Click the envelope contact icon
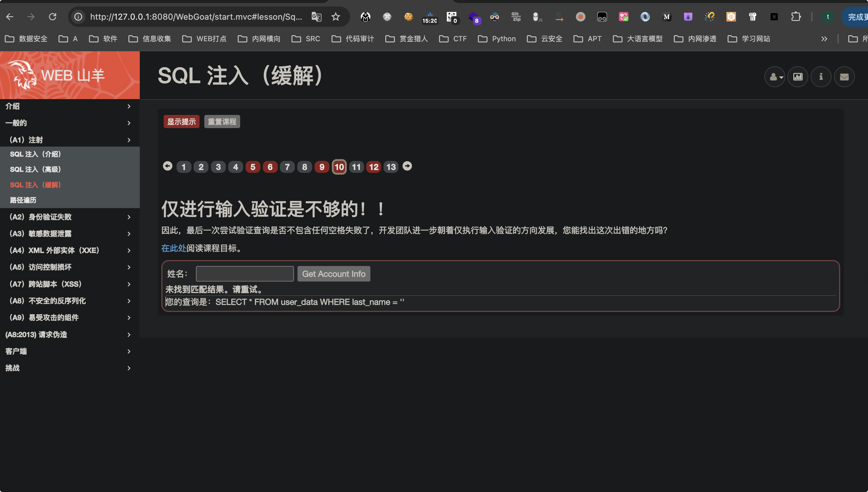 (x=844, y=77)
